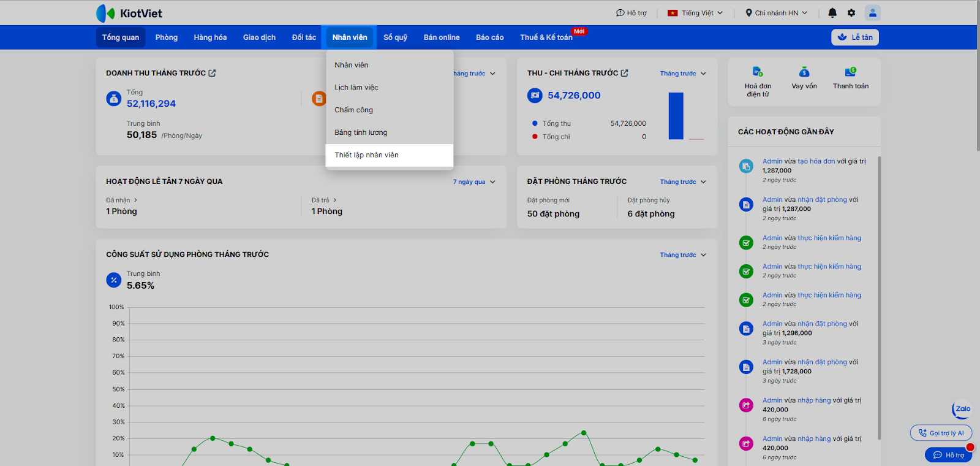
Task: Open the first 'nhập hàng' activity link
Action: [x=814, y=400]
